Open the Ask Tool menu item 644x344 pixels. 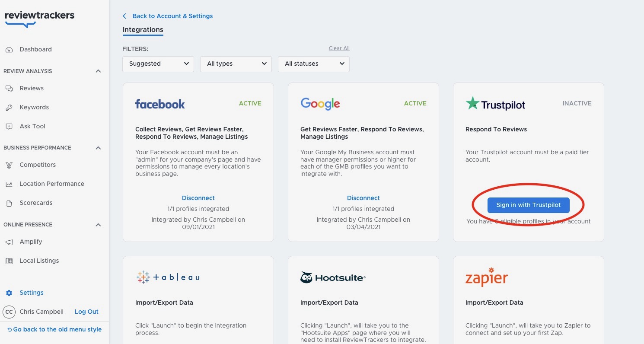pos(32,126)
